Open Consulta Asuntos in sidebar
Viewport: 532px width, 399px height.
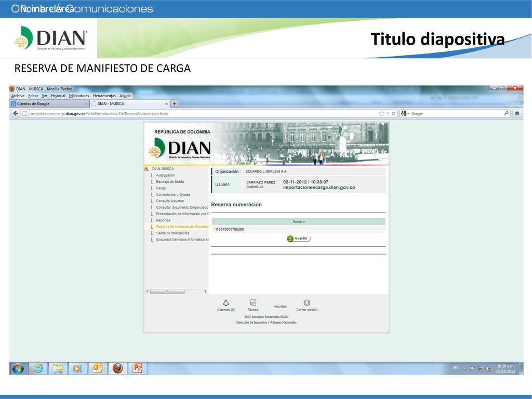pos(170,201)
